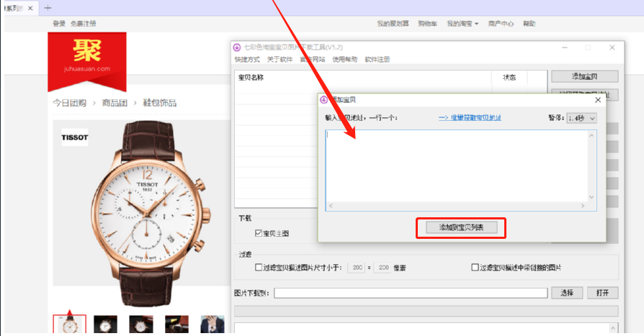644x336 pixels.
Task: Click the 打开 folder button
Action: [x=602, y=293]
